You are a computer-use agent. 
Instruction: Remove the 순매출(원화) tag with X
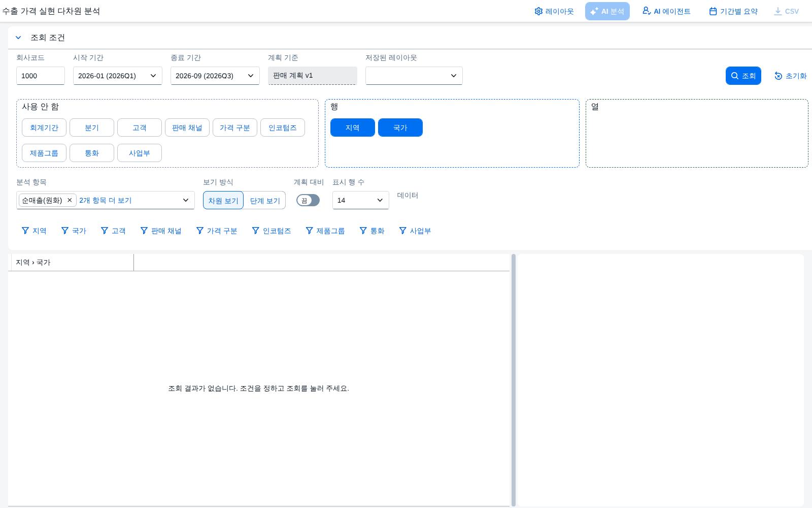coord(70,200)
